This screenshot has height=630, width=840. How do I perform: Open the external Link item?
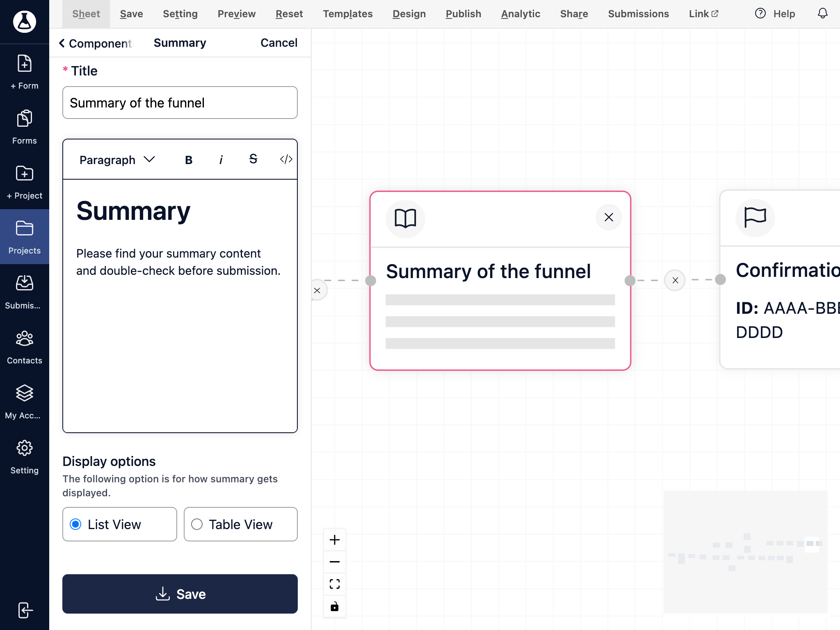[704, 14]
